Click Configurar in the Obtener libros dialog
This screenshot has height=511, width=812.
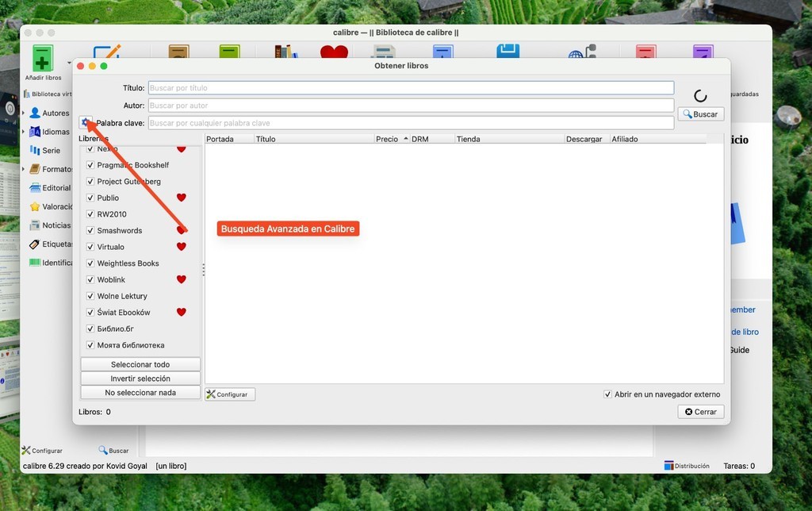(x=230, y=394)
